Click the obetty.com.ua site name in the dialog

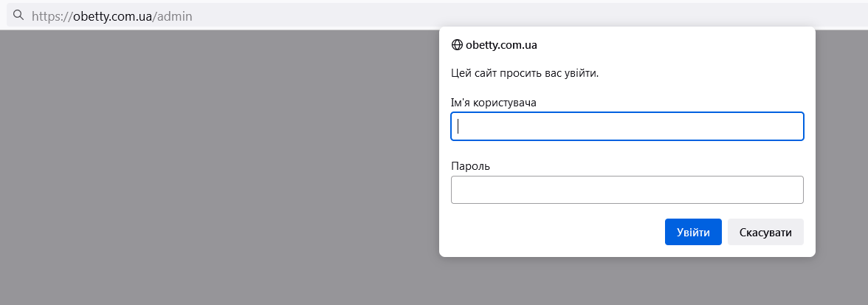(x=501, y=45)
